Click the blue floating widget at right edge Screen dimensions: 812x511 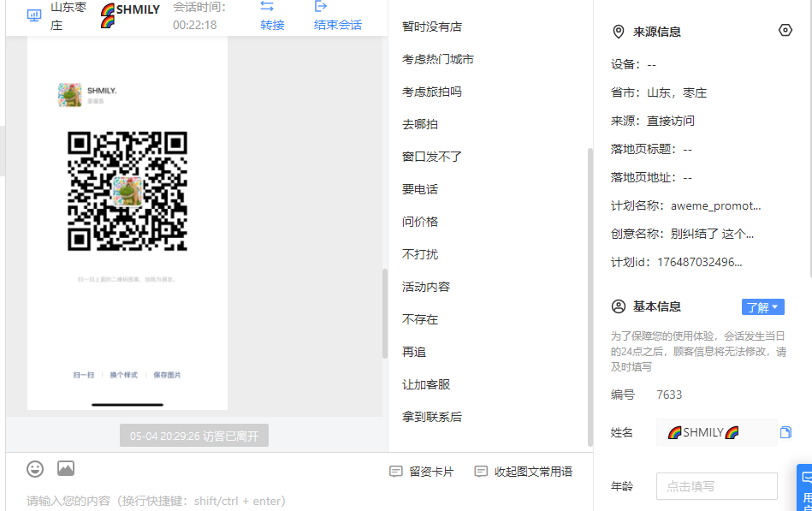[x=804, y=487]
